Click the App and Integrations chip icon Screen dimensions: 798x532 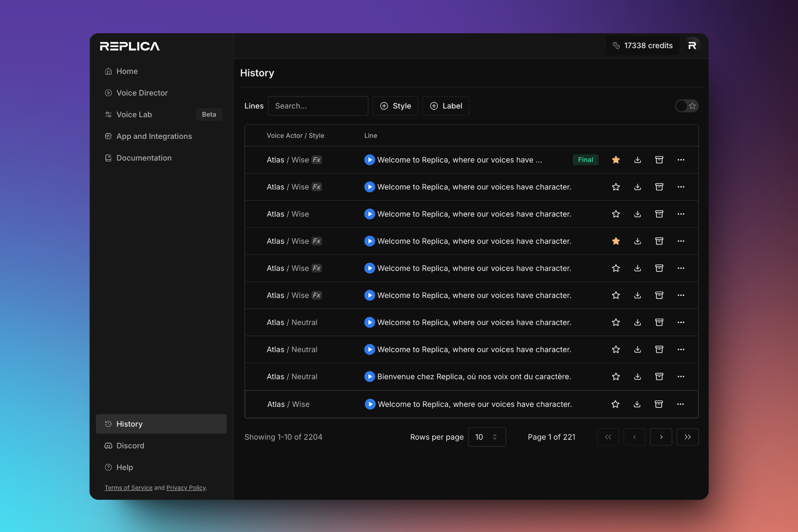108,136
